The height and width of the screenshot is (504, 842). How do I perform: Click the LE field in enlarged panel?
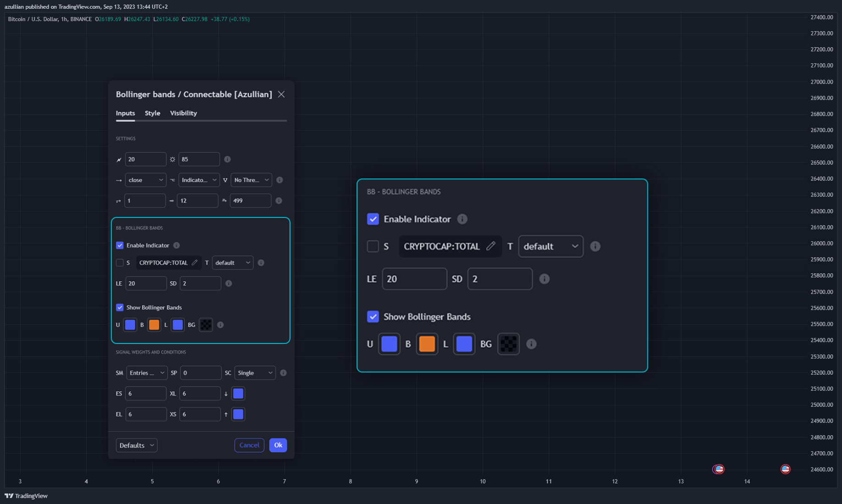pyautogui.click(x=414, y=279)
